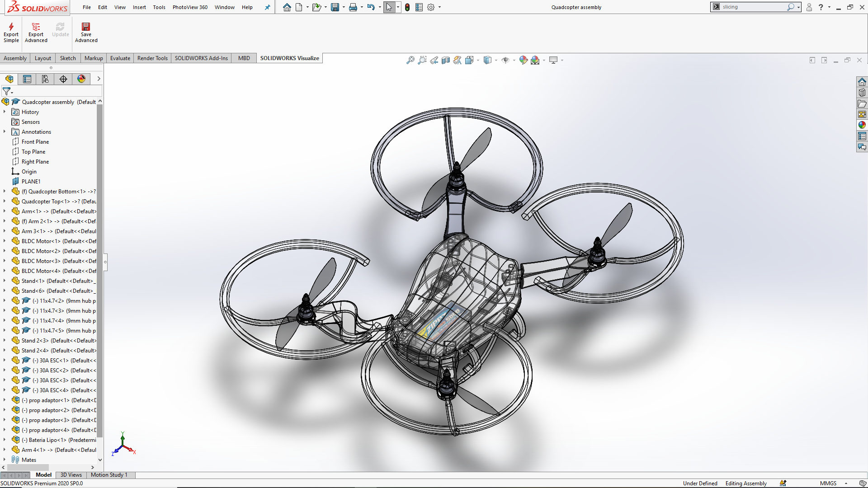The image size is (868, 488).
Task: Open the Options gear dropdown arrow
Action: 439,7
